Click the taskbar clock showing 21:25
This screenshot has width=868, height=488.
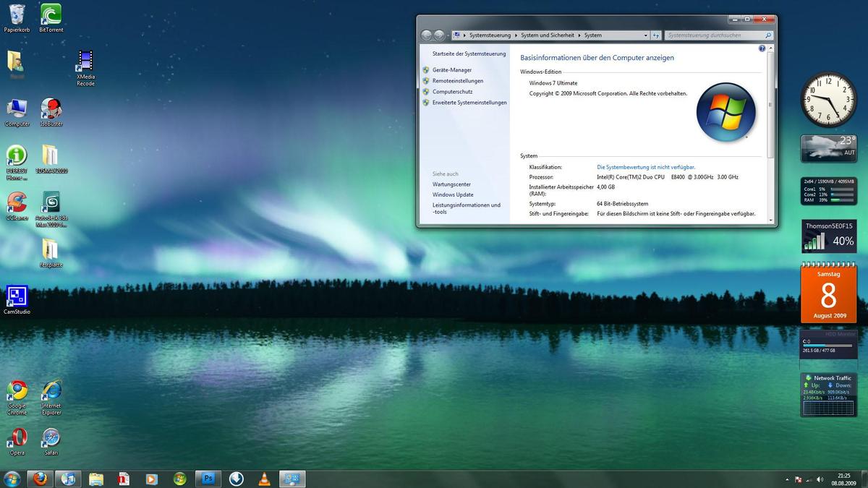tap(843, 479)
